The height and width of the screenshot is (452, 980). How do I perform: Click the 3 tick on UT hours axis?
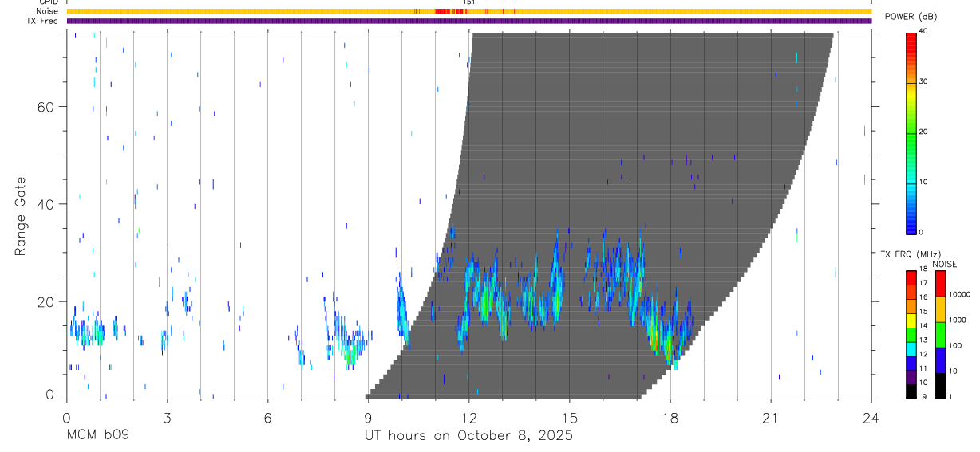coord(167,417)
